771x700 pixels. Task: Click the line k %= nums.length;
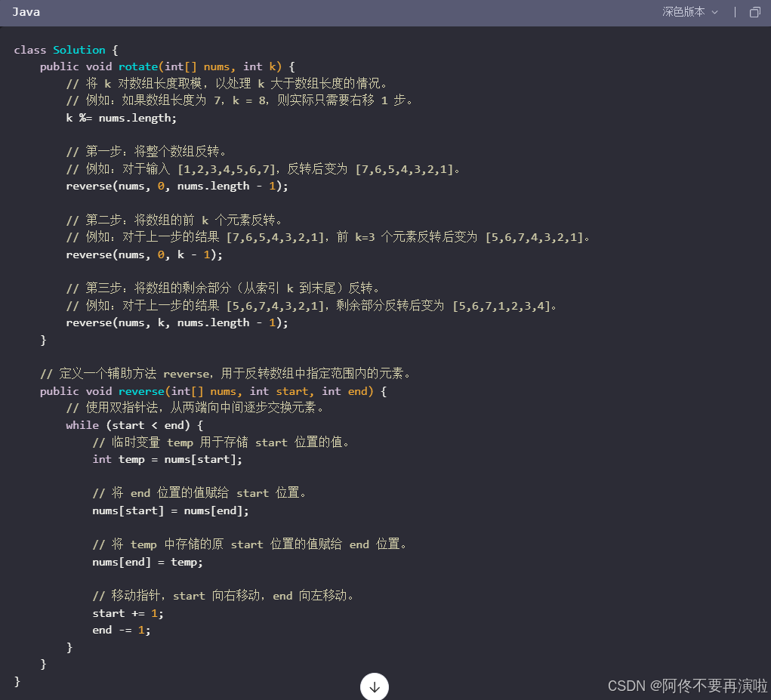coord(122,118)
